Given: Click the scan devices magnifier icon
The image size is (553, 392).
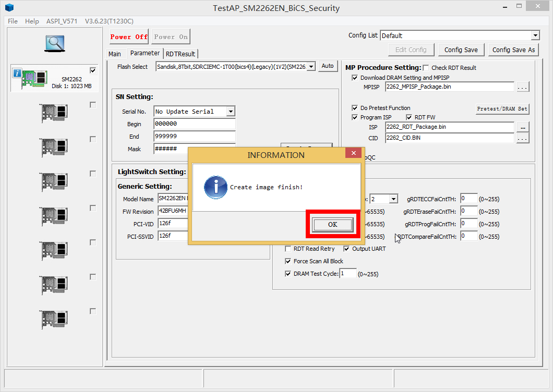Looking at the screenshot, I should coord(54,43).
